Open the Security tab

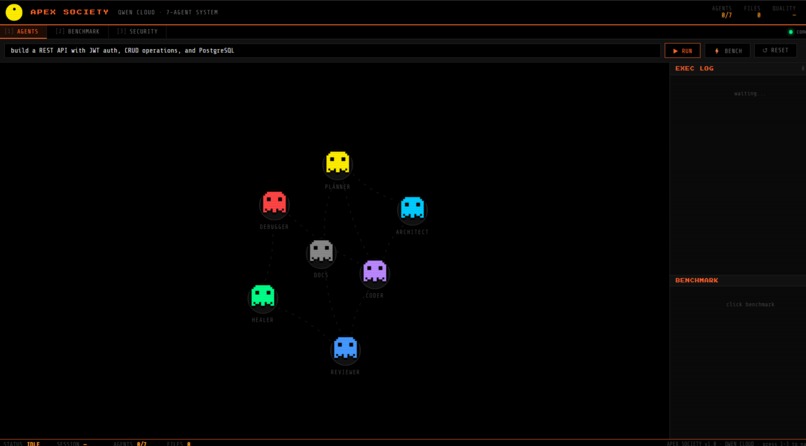[138, 31]
